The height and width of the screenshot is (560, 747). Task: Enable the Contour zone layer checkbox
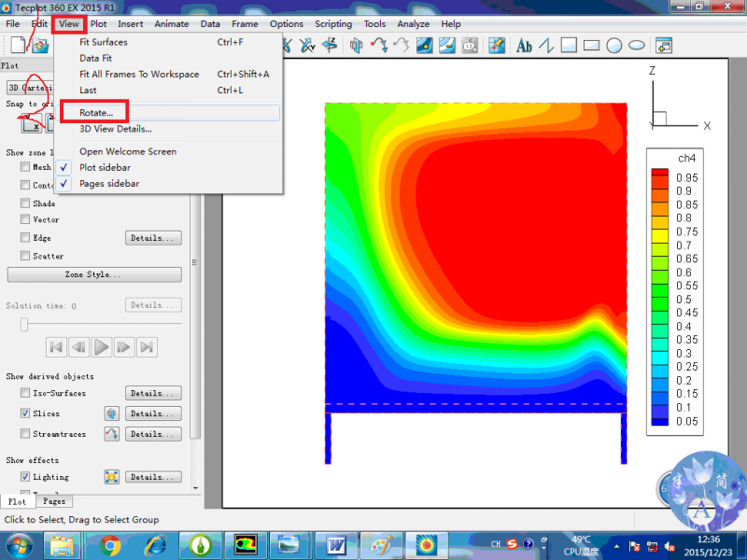[25, 185]
